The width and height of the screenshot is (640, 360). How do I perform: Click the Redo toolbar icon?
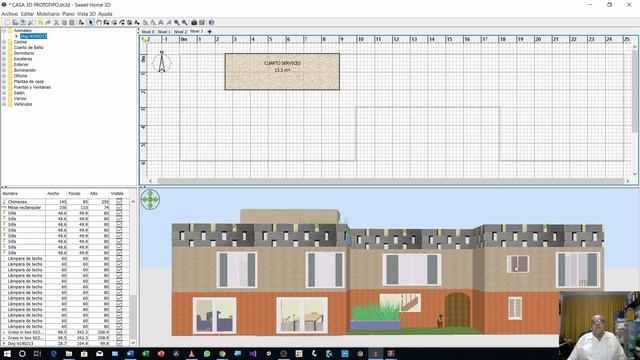[48, 22]
